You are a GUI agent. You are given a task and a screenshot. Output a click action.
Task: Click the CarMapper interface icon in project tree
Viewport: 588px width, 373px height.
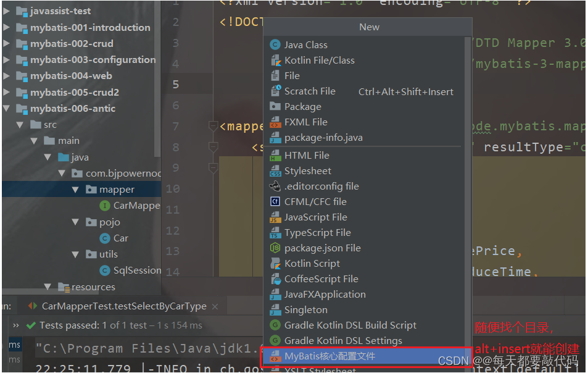click(x=105, y=206)
